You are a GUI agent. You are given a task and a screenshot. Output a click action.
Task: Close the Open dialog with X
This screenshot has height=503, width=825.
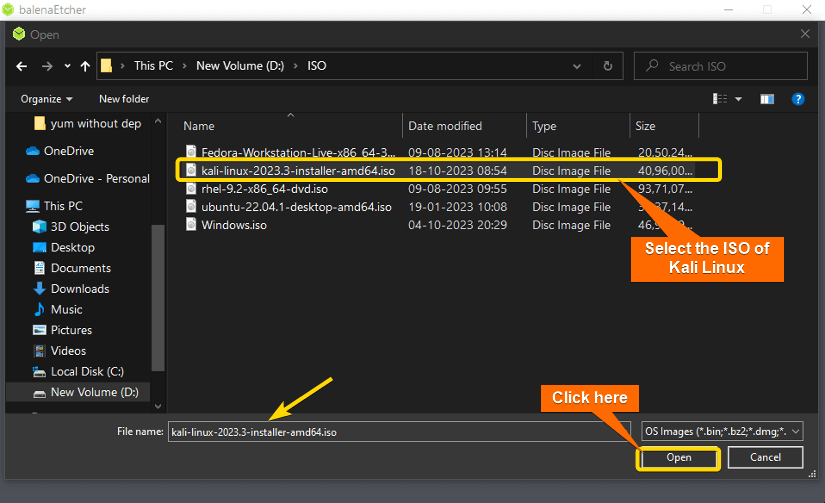click(x=805, y=34)
